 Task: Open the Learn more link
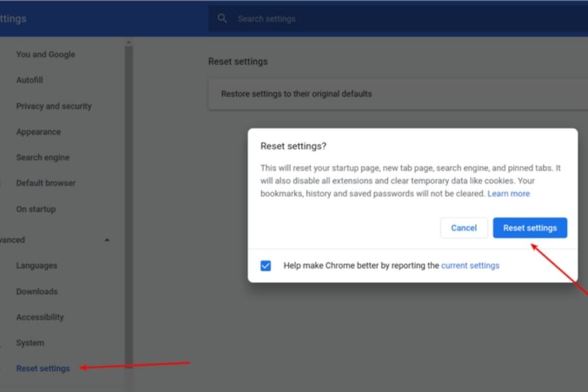[x=508, y=194]
